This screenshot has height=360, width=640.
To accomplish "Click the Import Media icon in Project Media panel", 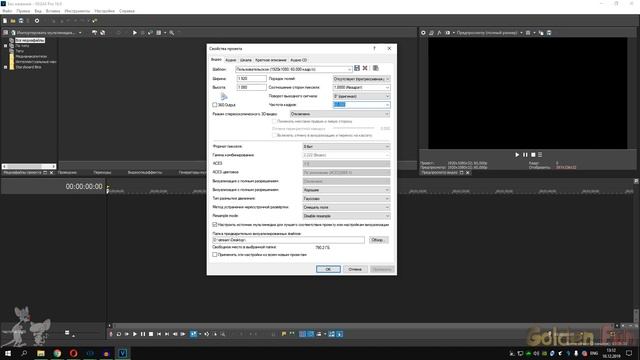I will pos(13,33).
